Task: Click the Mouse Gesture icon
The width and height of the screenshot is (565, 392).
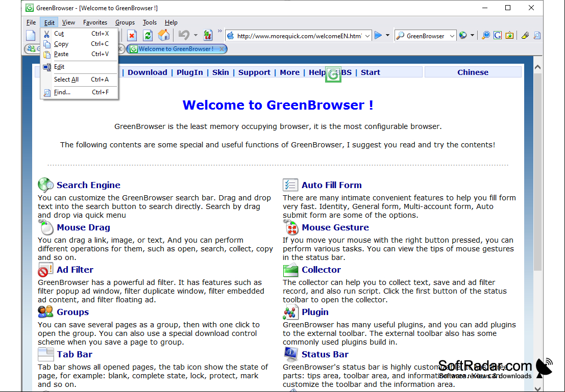Action: [290, 227]
